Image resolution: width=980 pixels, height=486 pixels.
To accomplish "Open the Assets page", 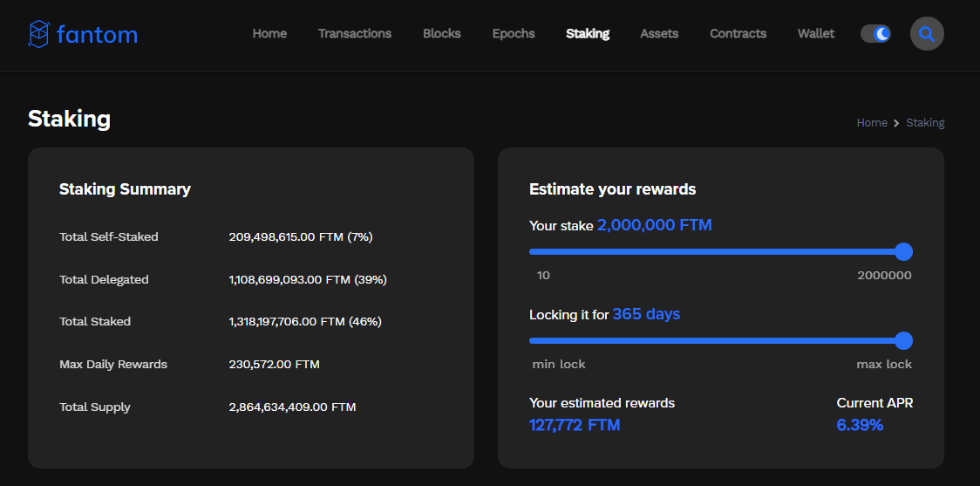I will pos(659,34).
